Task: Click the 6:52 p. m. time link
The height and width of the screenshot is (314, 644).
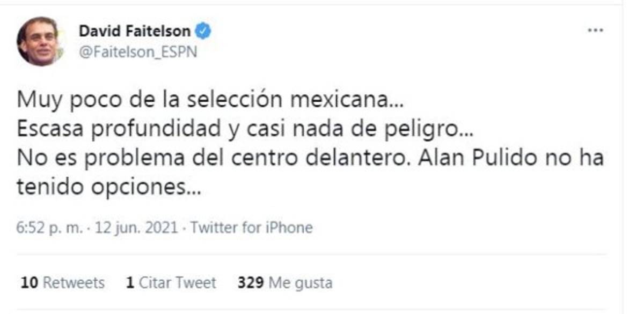Action: [50, 227]
